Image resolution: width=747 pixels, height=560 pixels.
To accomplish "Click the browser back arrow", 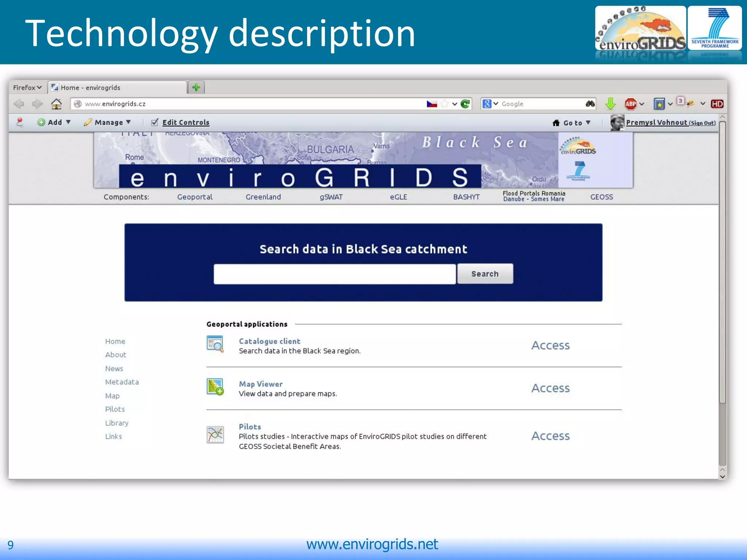I will pos(19,104).
